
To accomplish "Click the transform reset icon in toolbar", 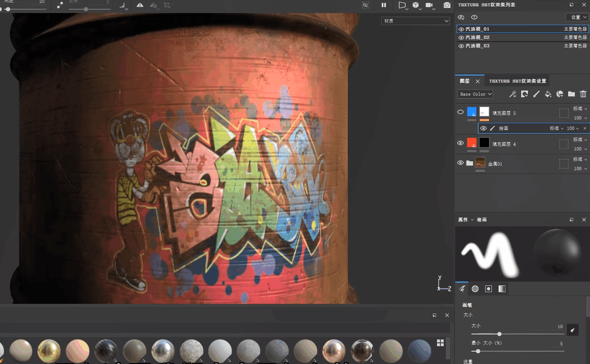I will (167, 5).
